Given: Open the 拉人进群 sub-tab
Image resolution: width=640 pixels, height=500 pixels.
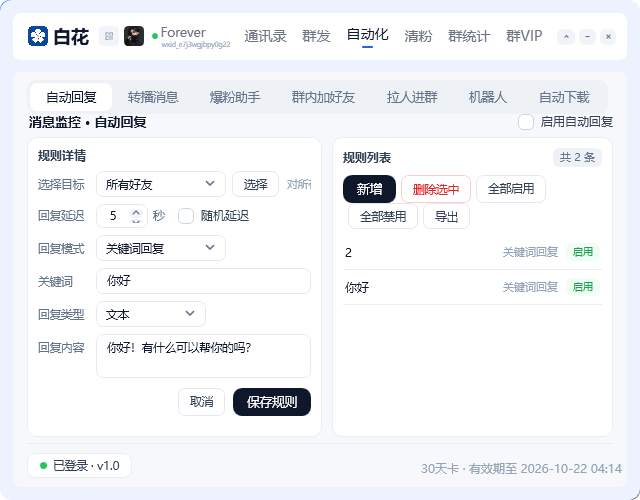Looking at the screenshot, I should tap(412, 97).
